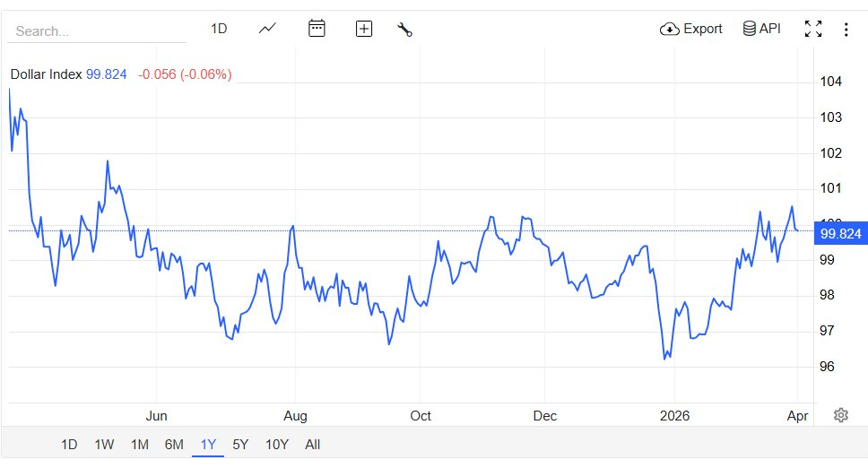
Task: Open the calendar date range picker
Action: tap(317, 29)
